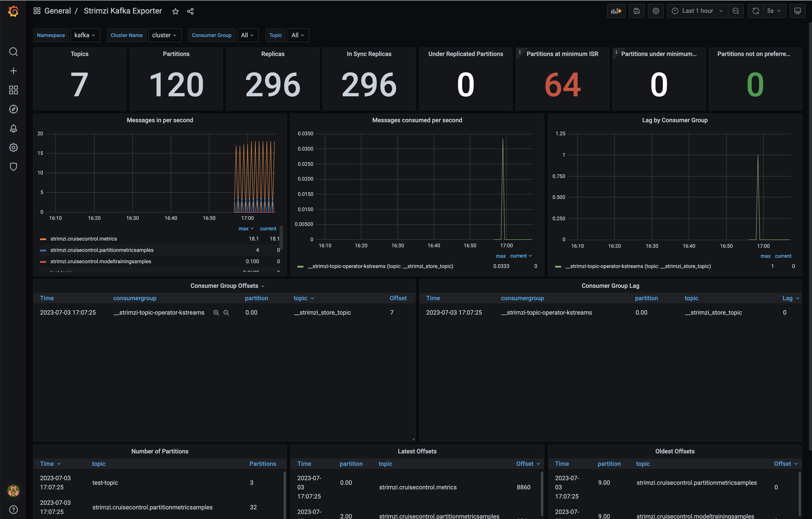
Task: Open the Lag by Consumer Group title menu
Action: pos(675,120)
